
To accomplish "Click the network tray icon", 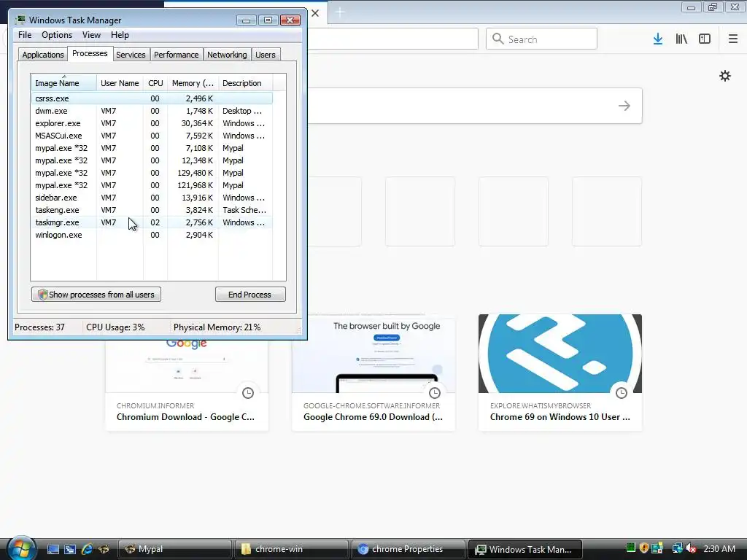I will [x=677, y=548].
